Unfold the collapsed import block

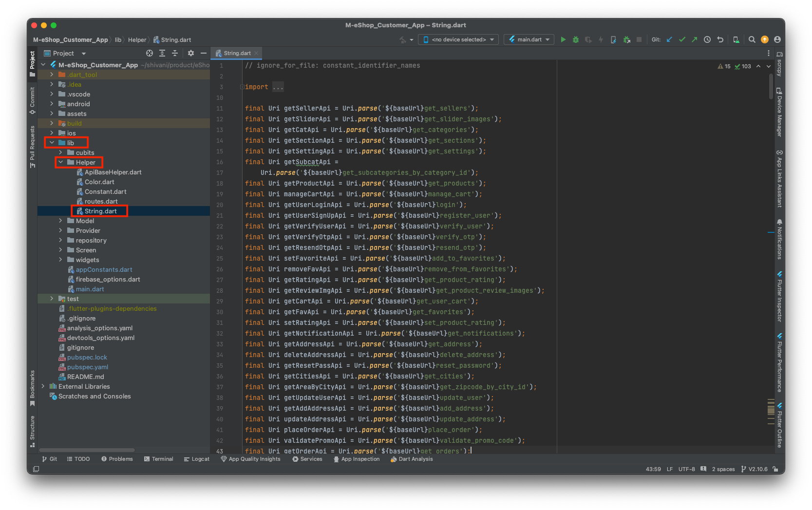(x=242, y=87)
